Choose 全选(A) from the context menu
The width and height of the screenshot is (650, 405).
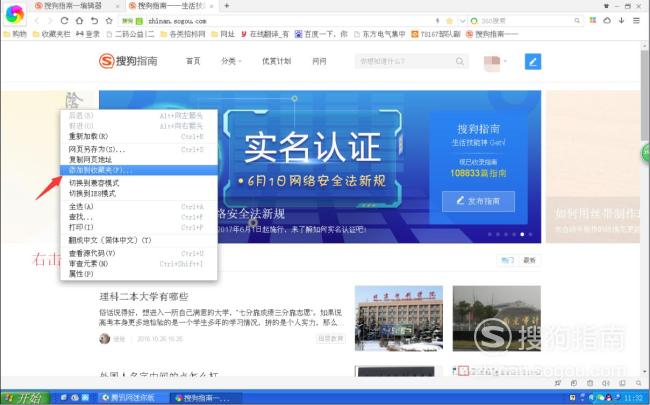point(138,206)
